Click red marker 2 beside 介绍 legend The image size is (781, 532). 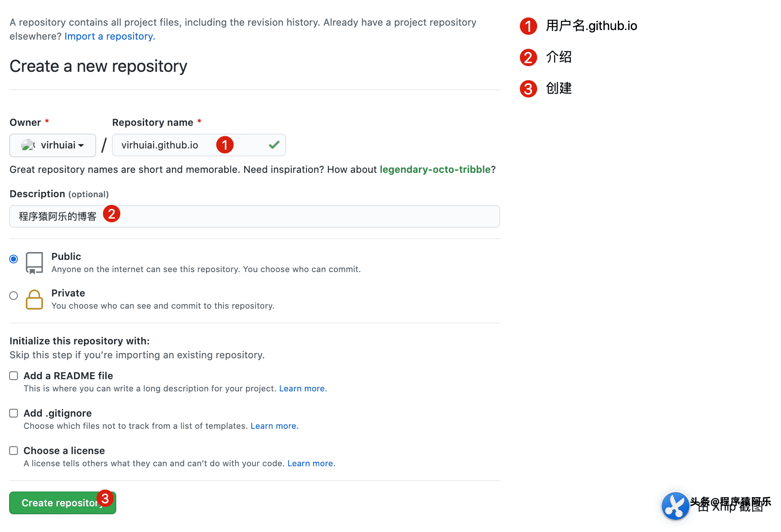pos(528,57)
